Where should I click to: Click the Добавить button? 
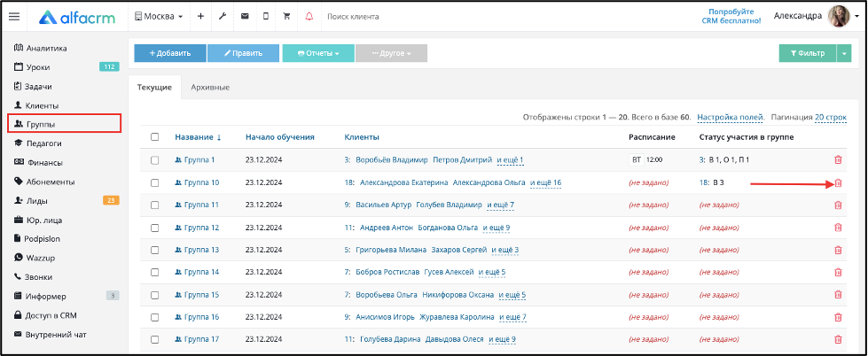(170, 53)
